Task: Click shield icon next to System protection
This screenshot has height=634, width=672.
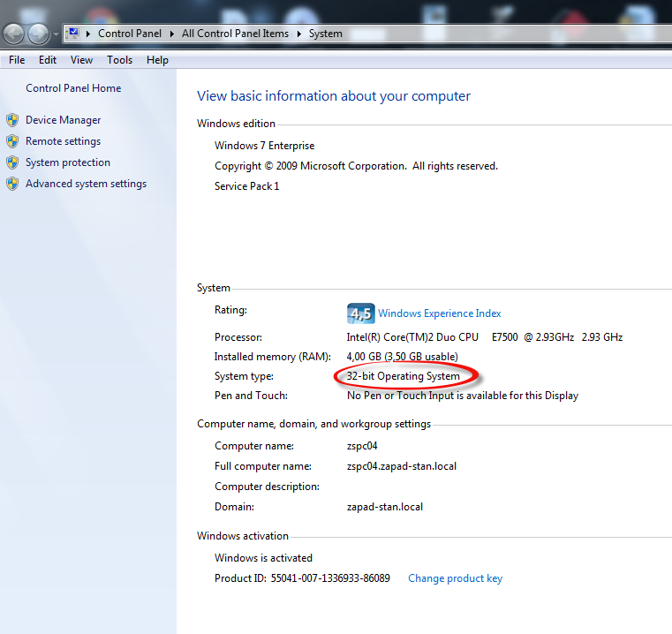Action: pos(12,162)
